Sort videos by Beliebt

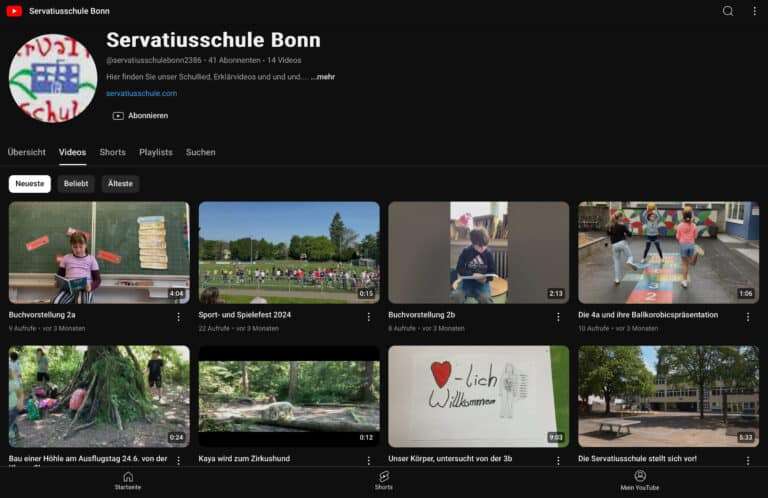tap(76, 184)
